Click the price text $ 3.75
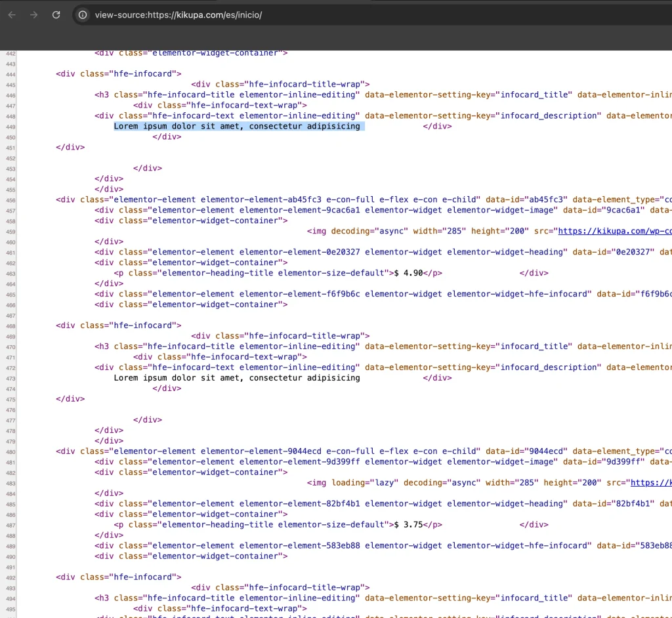This screenshot has width=672, height=618. pyautogui.click(x=408, y=525)
